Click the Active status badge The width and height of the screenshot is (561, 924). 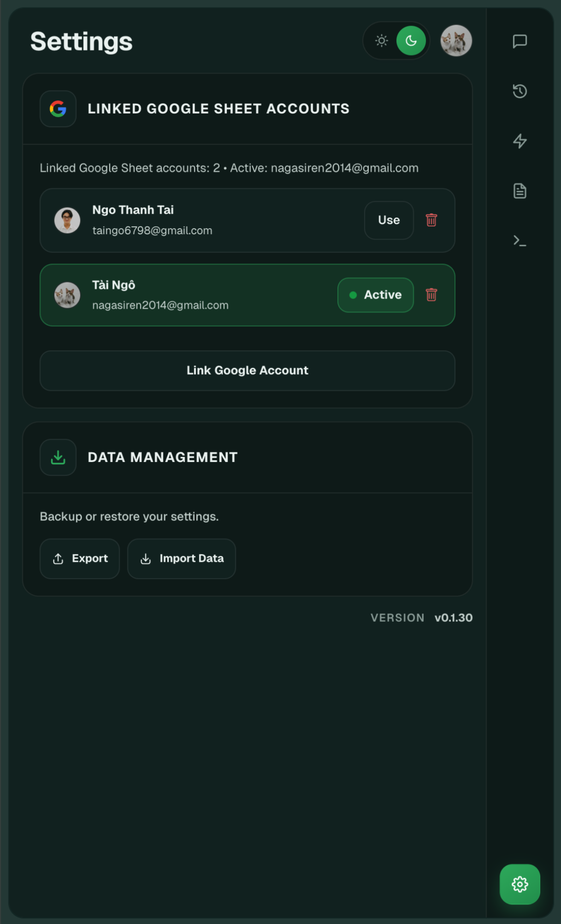click(375, 295)
